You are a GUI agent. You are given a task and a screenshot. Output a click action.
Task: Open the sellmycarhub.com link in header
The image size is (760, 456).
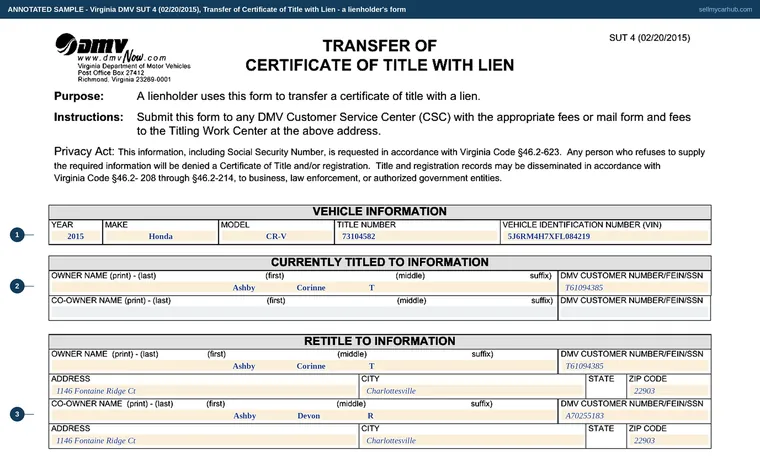pyautogui.click(x=725, y=9)
